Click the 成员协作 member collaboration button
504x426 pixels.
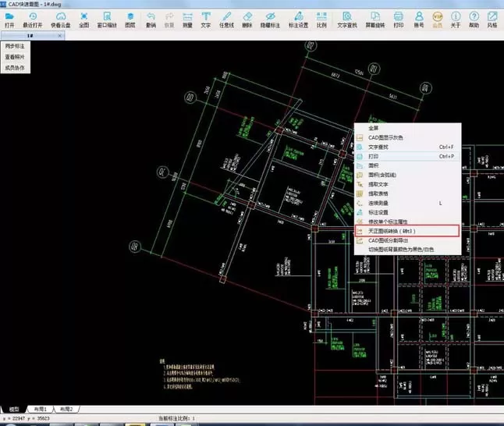(15, 68)
